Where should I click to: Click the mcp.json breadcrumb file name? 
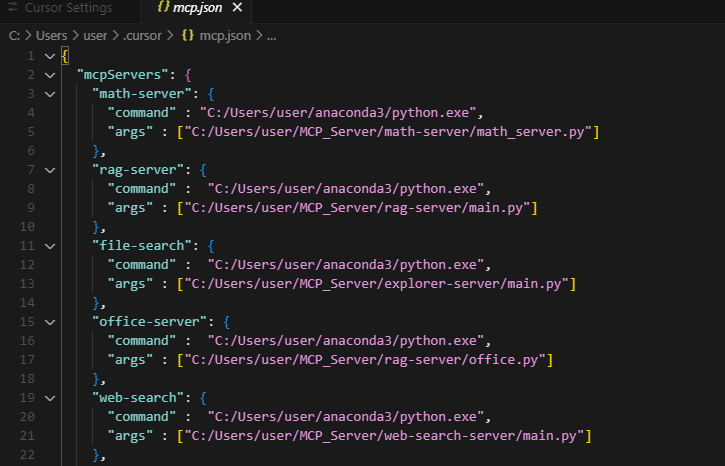click(226, 36)
